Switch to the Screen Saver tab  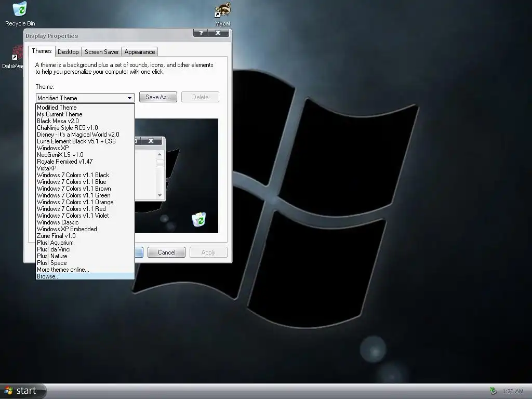coord(101,52)
